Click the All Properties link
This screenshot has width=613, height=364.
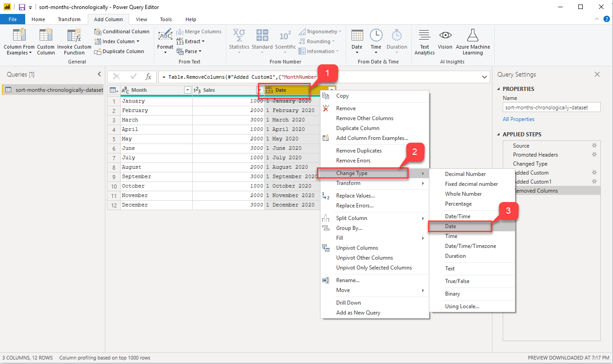tap(518, 119)
